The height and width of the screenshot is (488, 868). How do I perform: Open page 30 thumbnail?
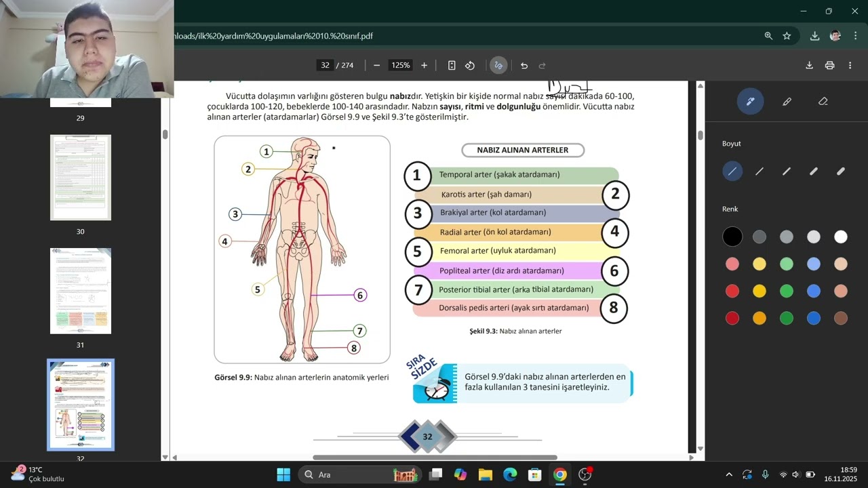[x=81, y=178]
